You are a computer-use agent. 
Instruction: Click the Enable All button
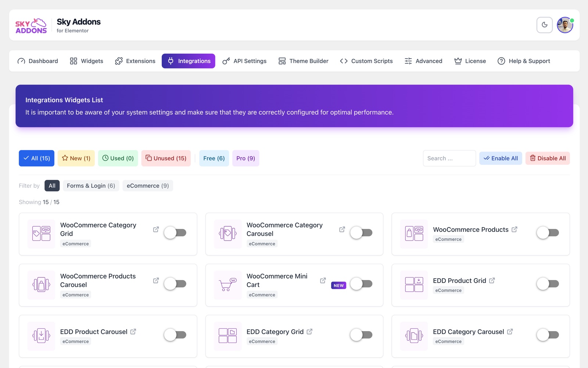coord(501,158)
